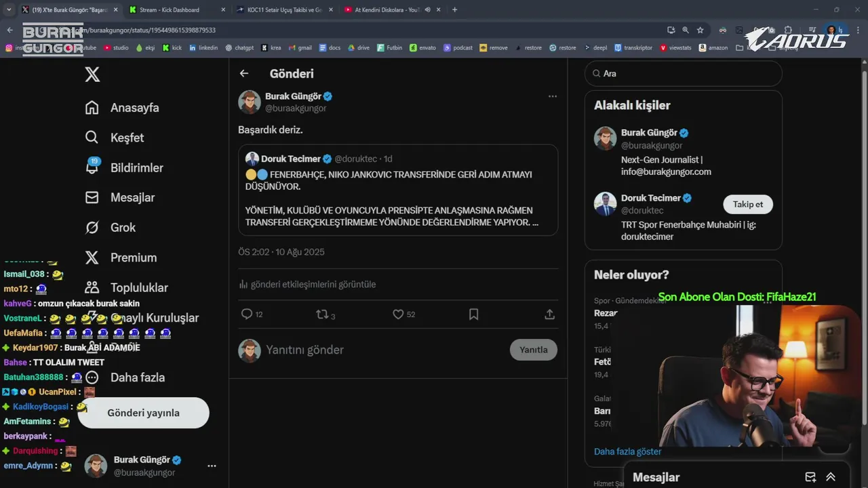Screen dimensions: 868x488
Task: Click the Ara search field
Action: 684,73
